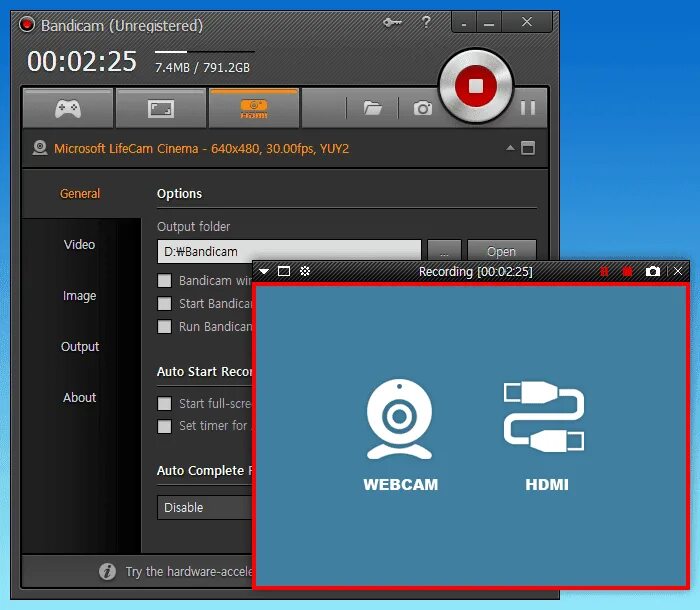
Task: Take a screenshot with the camera icon
Action: 422,108
